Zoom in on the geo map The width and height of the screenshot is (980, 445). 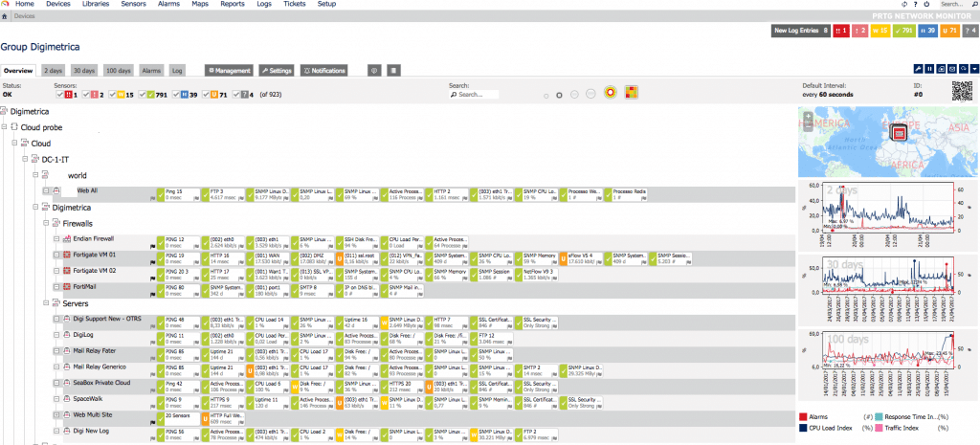coord(809,116)
